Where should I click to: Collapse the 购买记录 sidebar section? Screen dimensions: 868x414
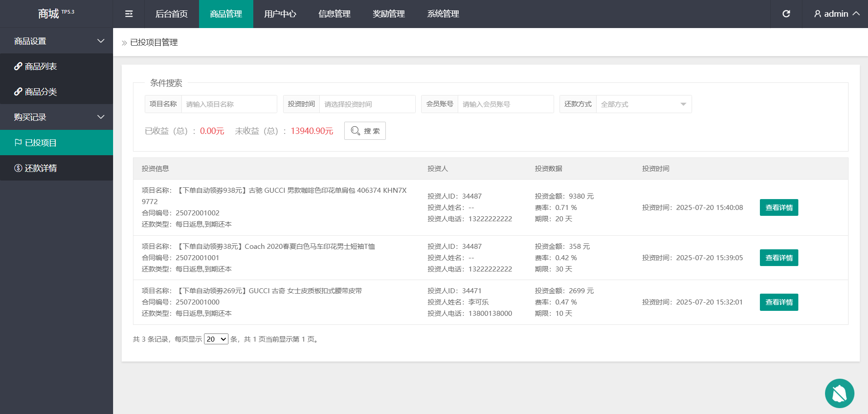coord(57,117)
